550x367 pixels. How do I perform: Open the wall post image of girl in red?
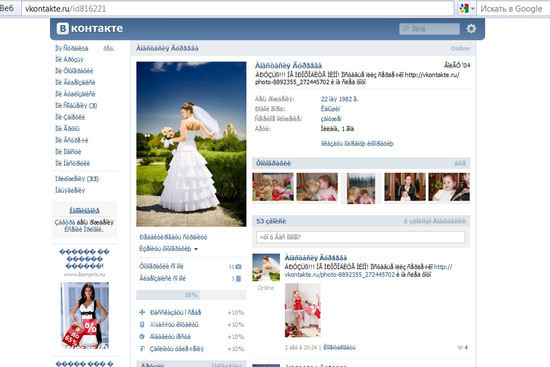[x=303, y=310]
